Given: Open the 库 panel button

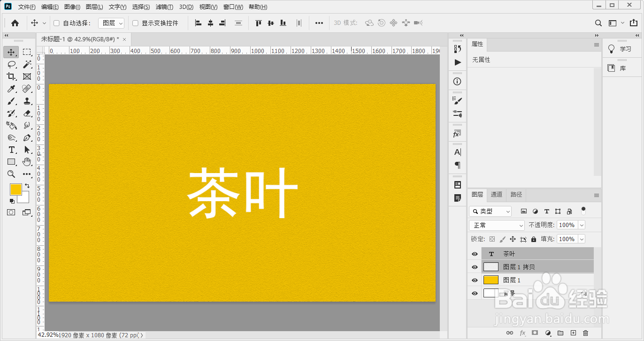Looking at the screenshot, I should click(x=617, y=68).
